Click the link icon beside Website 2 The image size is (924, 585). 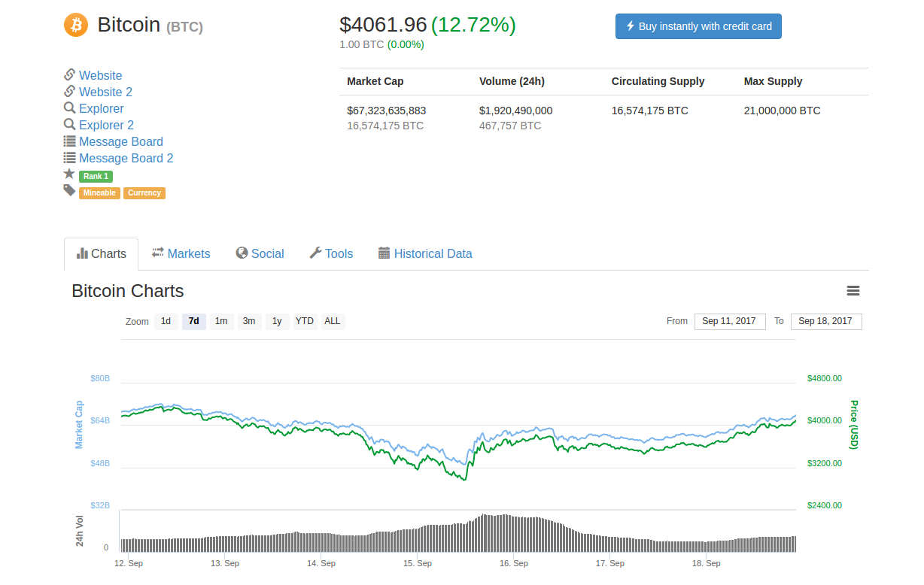(69, 91)
